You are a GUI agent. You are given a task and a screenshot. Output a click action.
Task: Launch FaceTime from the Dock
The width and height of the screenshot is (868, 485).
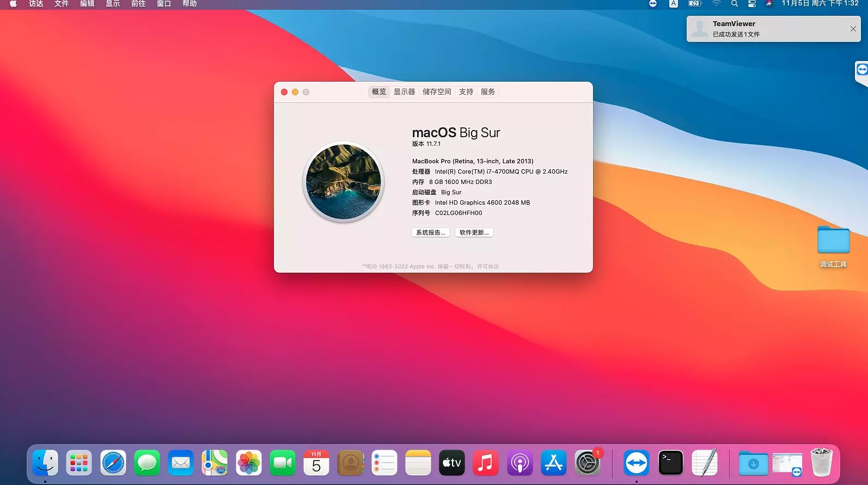(283, 463)
